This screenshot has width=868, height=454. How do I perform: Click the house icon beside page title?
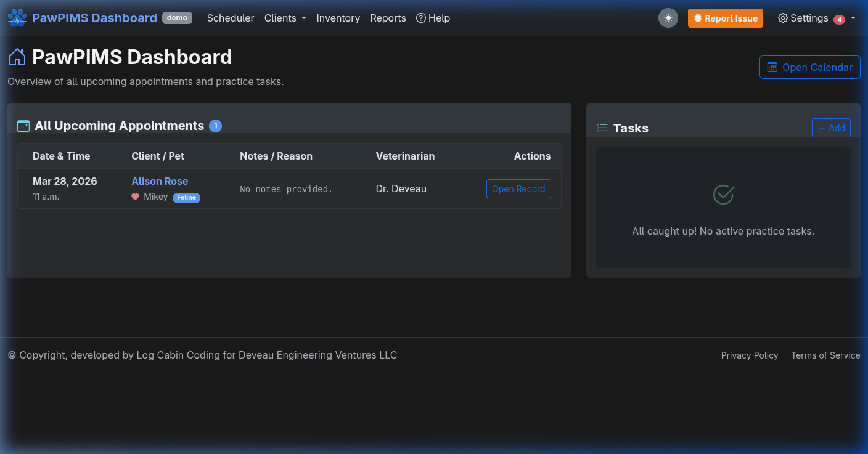pyautogui.click(x=17, y=57)
